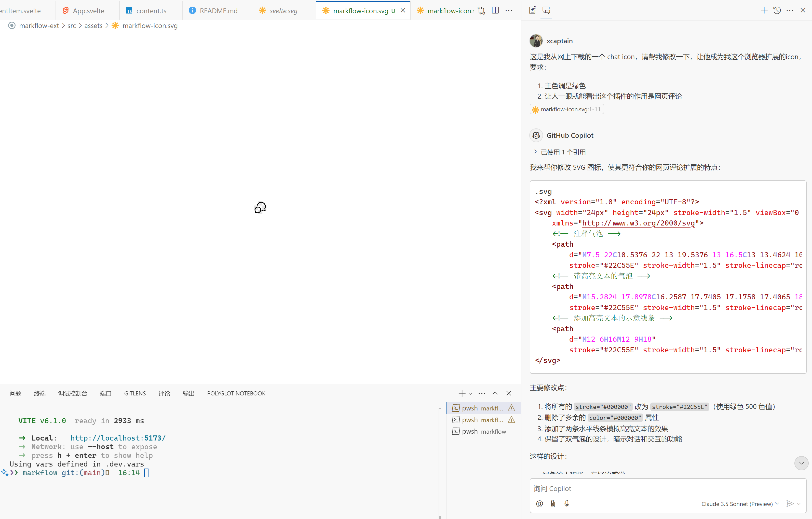The width and height of the screenshot is (812, 519).
Task: Select the third pwsh markflow terminal
Action: tap(483, 431)
